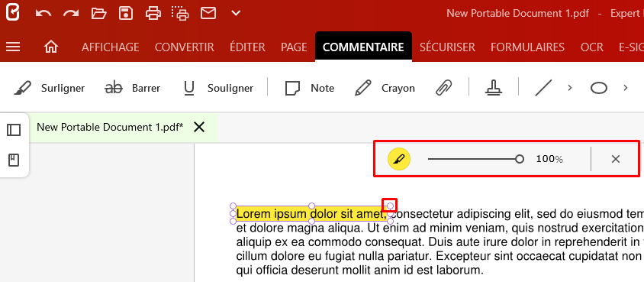Add a Note sticky comment
The width and height of the screenshot is (644, 282).
[309, 88]
